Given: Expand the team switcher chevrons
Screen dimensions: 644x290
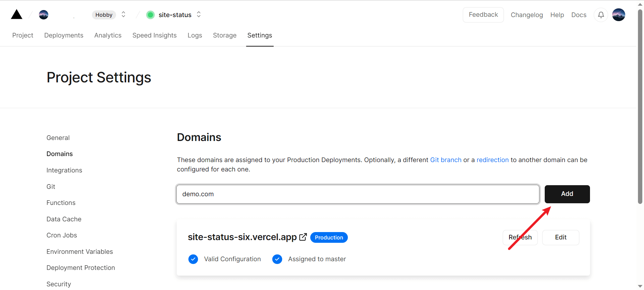Looking at the screenshot, I should tap(123, 14).
